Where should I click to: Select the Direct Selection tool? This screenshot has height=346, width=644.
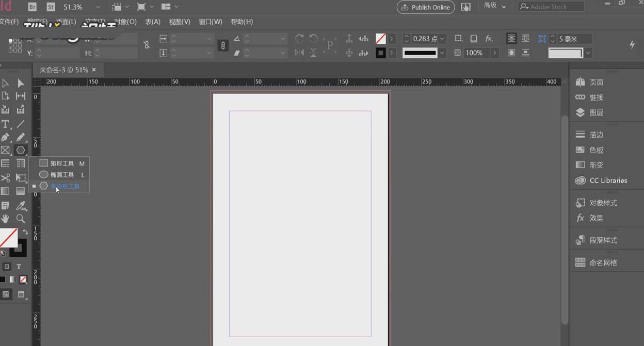[21, 83]
